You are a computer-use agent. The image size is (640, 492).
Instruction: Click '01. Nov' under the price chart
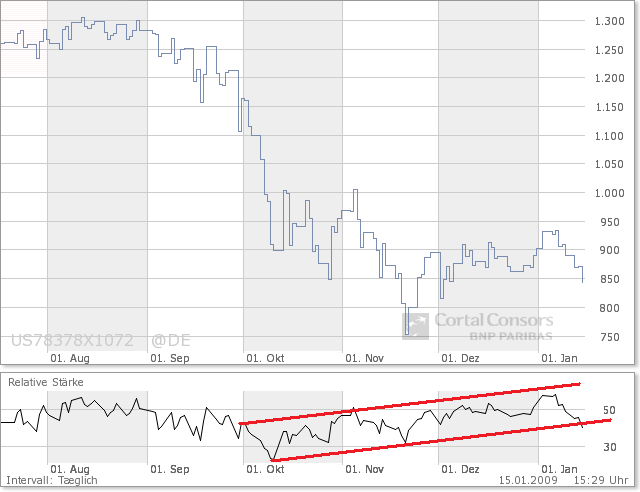tap(364, 358)
